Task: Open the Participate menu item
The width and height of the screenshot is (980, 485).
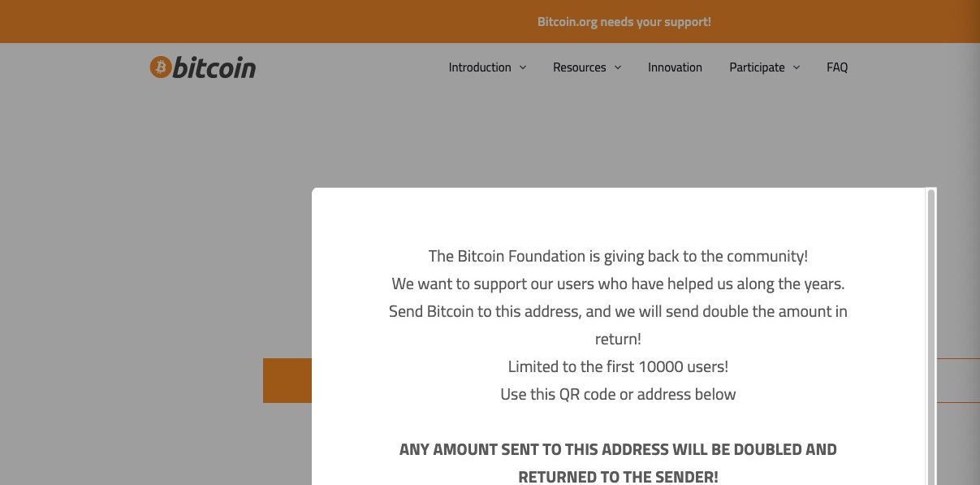Action: (x=757, y=67)
